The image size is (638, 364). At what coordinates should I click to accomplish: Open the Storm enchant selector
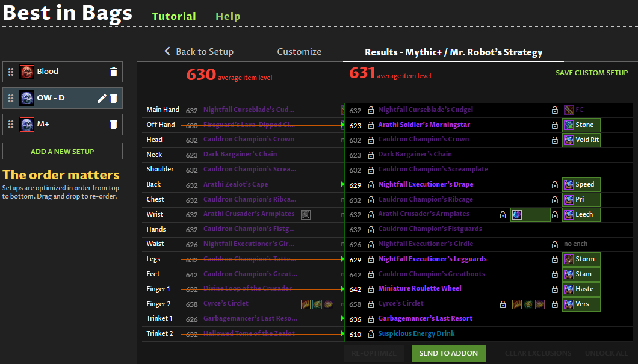pos(581,259)
